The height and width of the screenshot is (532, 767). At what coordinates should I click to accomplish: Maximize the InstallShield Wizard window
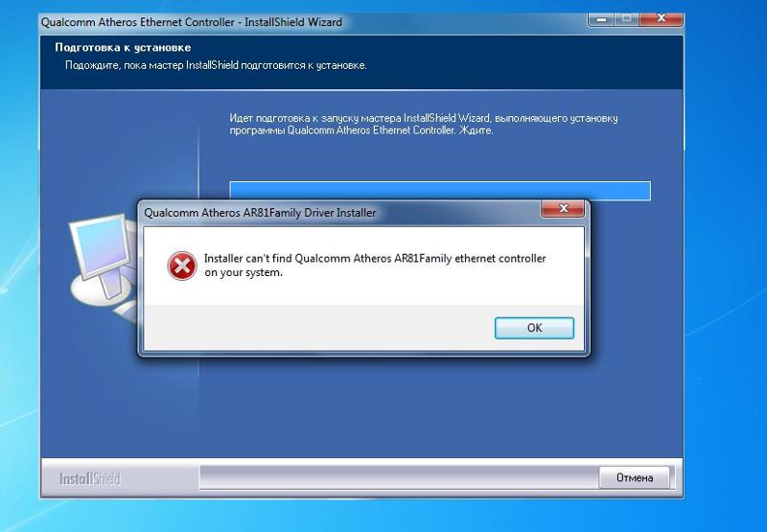627,18
